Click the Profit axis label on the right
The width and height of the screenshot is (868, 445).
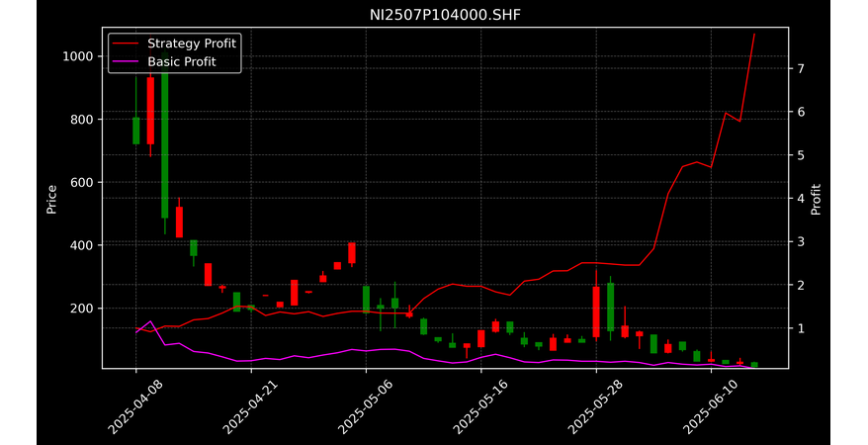pyautogui.click(x=816, y=199)
